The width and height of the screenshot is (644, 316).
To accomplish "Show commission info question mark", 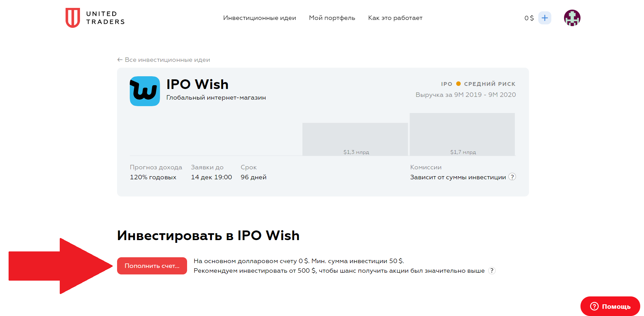I will (512, 177).
